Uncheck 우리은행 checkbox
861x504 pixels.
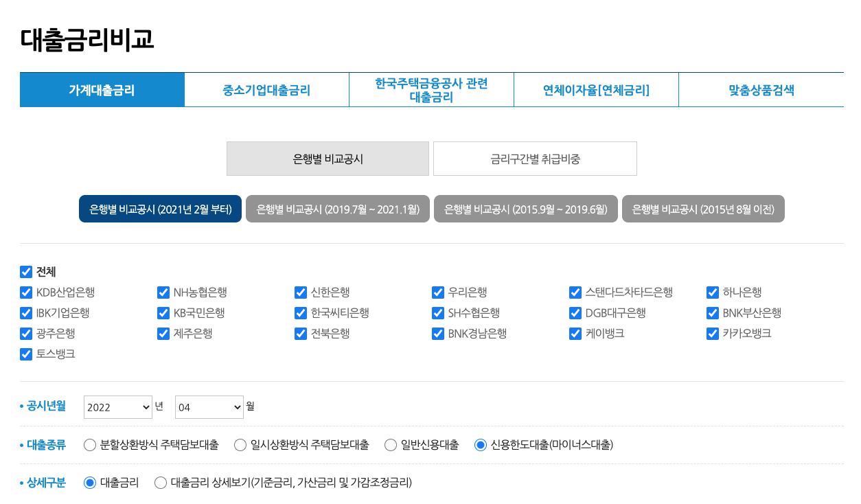click(x=438, y=293)
